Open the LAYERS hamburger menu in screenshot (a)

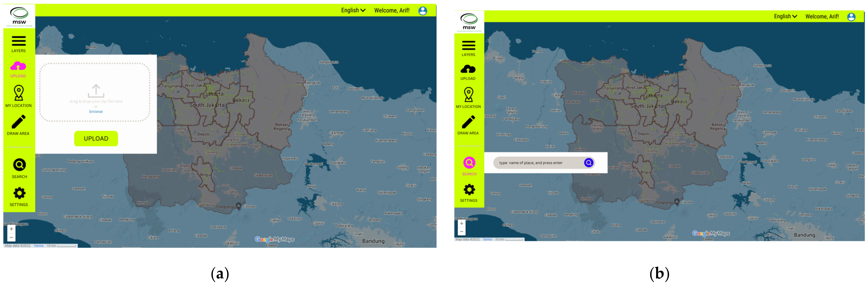click(x=19, y=41)
